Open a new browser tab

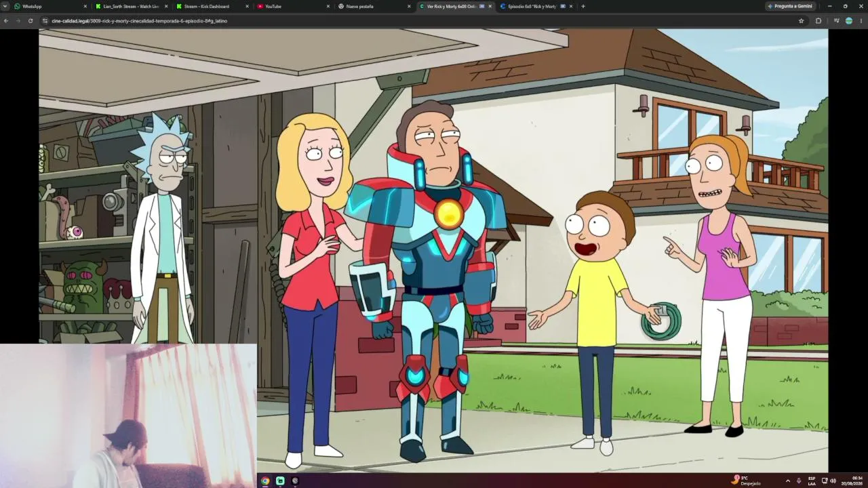tap(583, 6)
